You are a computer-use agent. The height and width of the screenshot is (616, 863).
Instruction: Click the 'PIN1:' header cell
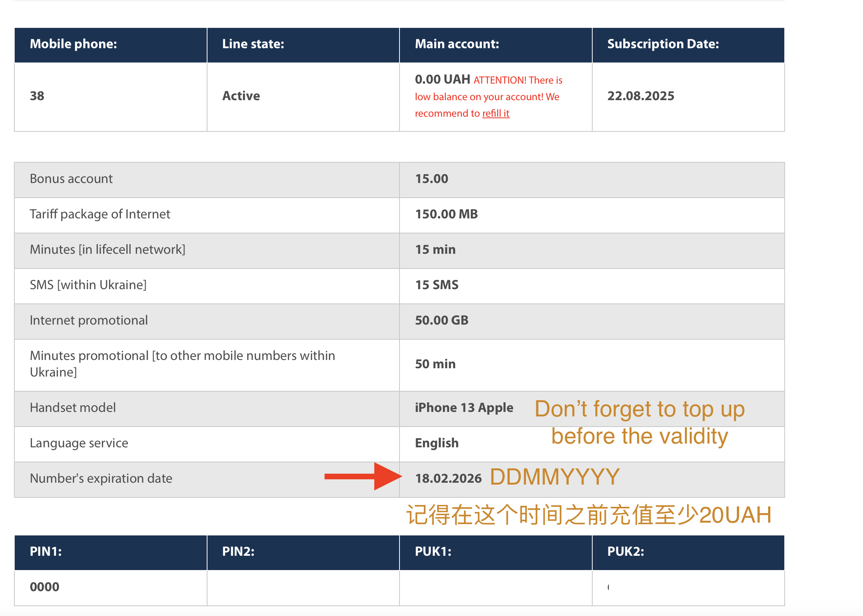click(x=46, y=552)
